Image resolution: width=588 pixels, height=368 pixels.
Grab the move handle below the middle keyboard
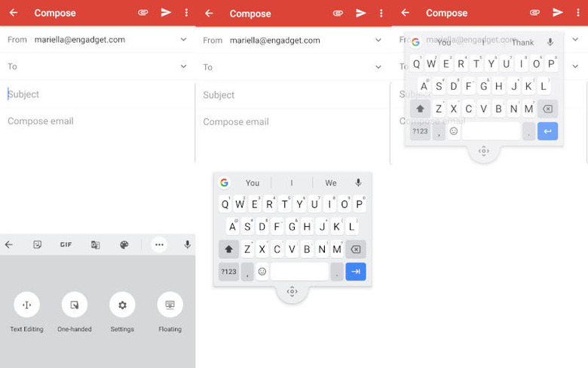pos(292,292)
